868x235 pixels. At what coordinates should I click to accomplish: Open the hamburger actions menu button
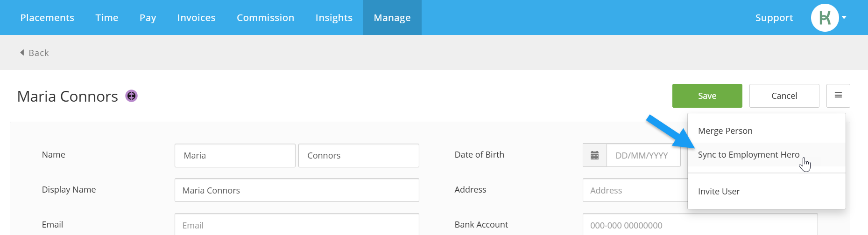click(838, 96)
